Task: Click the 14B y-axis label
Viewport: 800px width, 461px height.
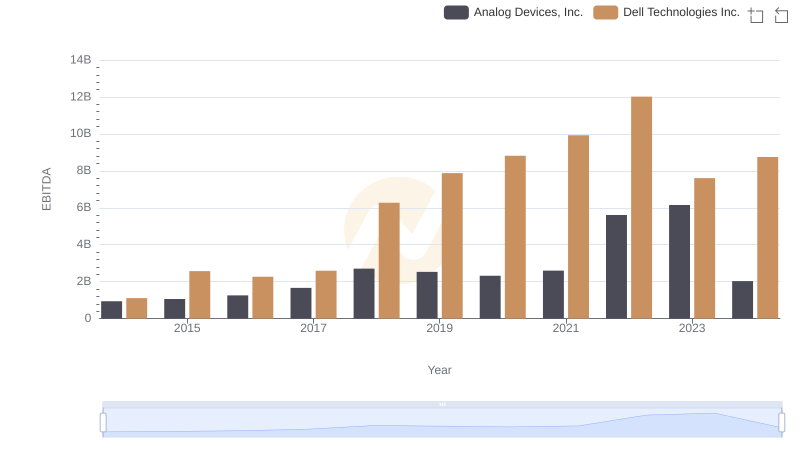Action: click(81, 60)
